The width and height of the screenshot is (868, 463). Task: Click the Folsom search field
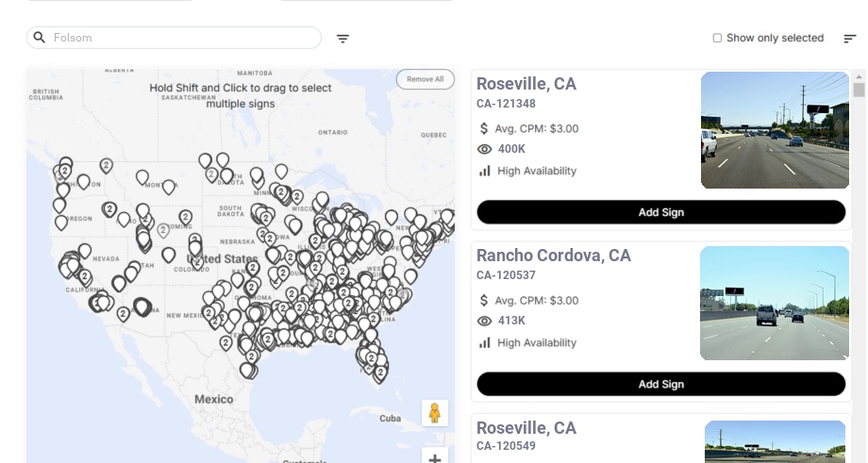pyautogui.click(x=179, y=38)
